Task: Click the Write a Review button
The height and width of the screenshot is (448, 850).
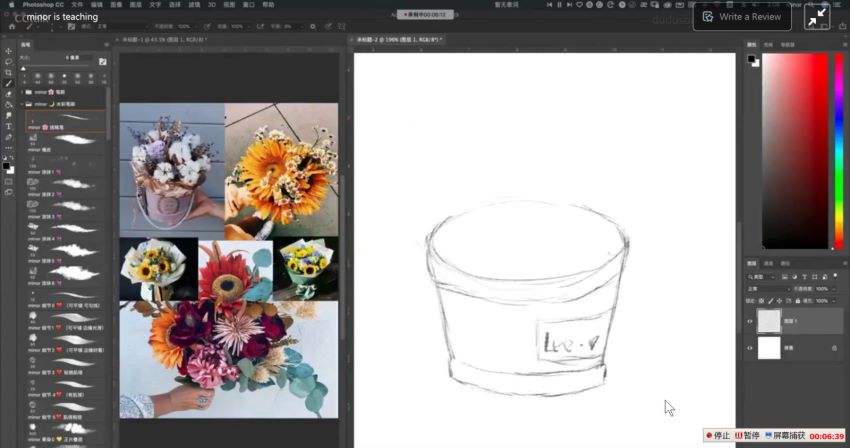Action: click(742, 17)
